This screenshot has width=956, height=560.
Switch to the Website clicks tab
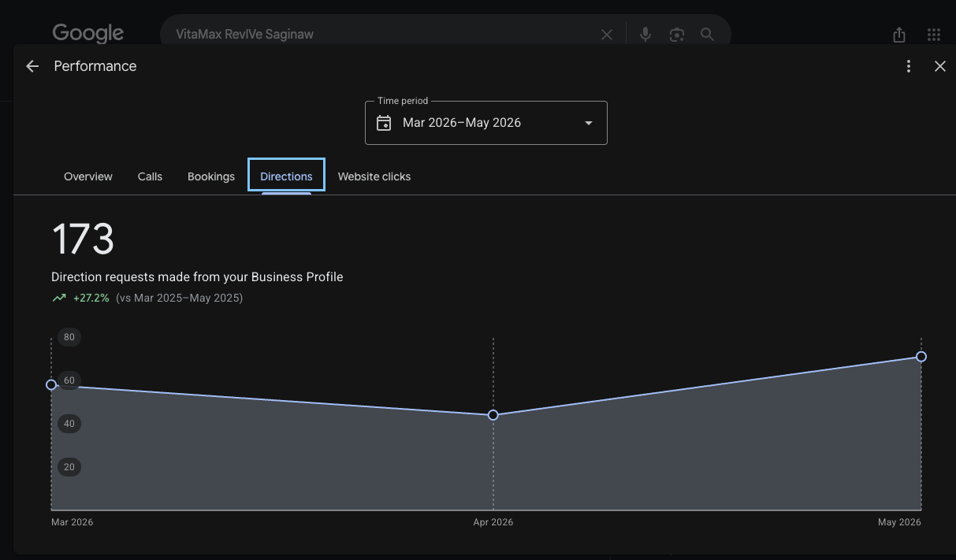point(374,176)
